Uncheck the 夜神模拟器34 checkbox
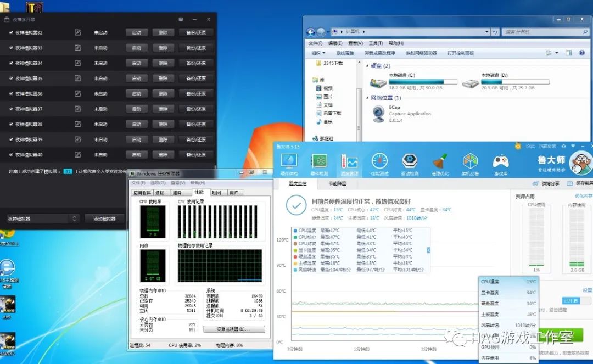Viewport: 593px width, 364px height. [11, 63]
